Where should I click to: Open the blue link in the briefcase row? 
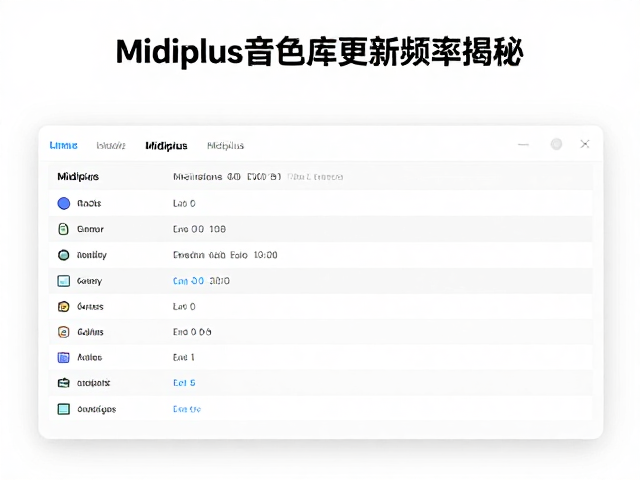click(x=184, y=383)
